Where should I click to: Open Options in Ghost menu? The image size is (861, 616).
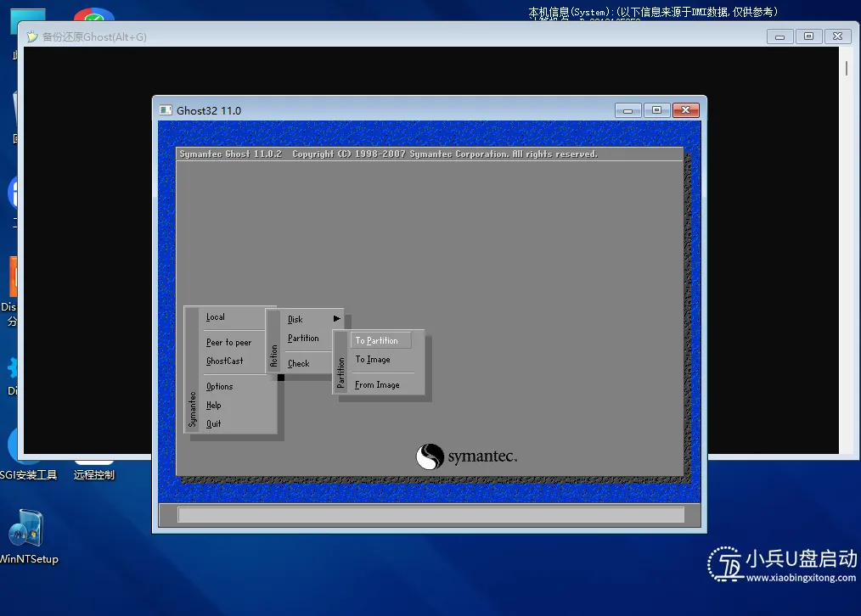(x=219, y=386)
